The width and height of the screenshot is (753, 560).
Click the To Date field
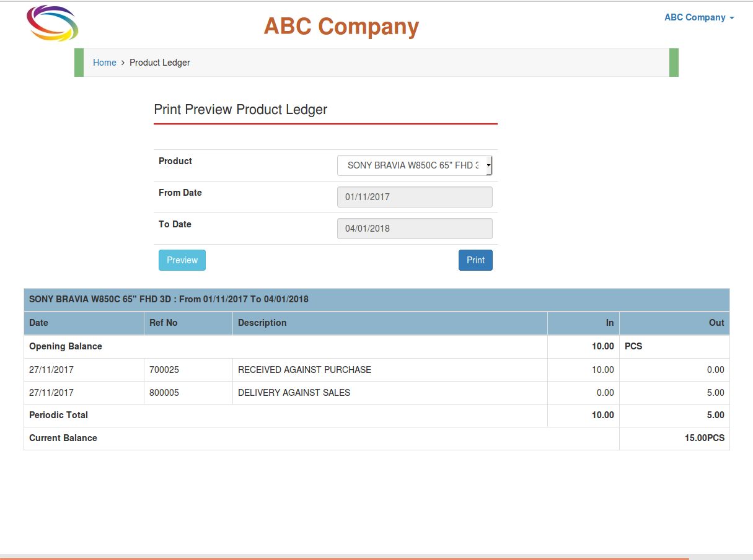click(415, 229)
